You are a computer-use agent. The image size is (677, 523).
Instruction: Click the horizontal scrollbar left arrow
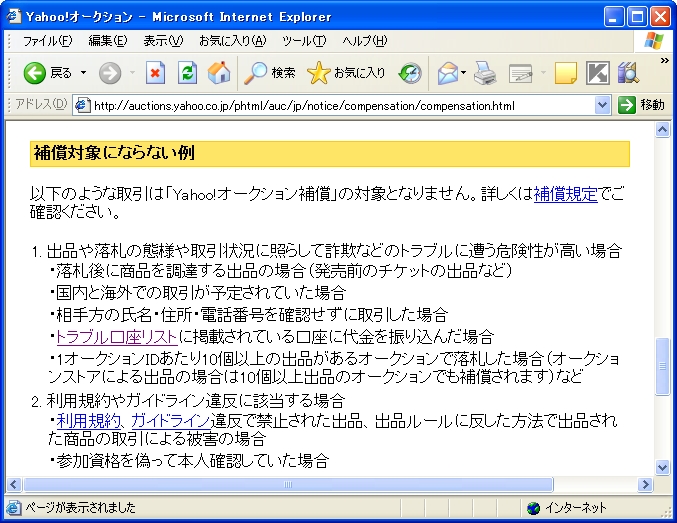tap(13, 485)
